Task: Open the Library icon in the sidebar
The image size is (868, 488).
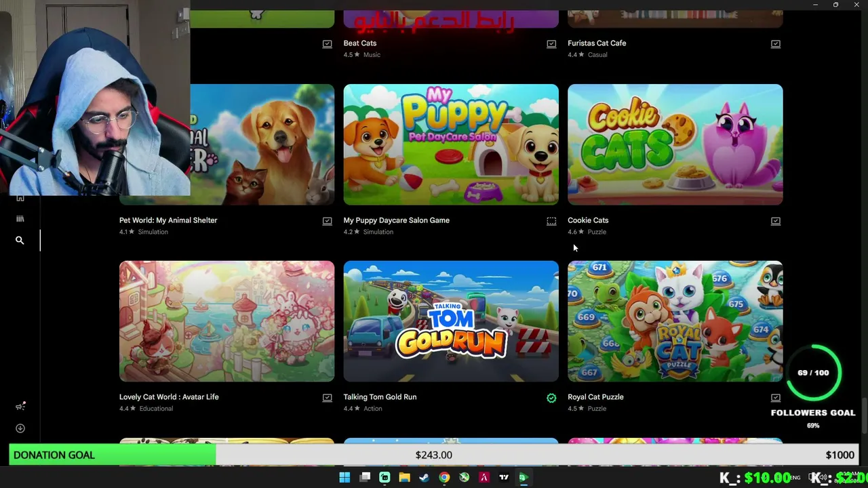Action: point(20,219)
